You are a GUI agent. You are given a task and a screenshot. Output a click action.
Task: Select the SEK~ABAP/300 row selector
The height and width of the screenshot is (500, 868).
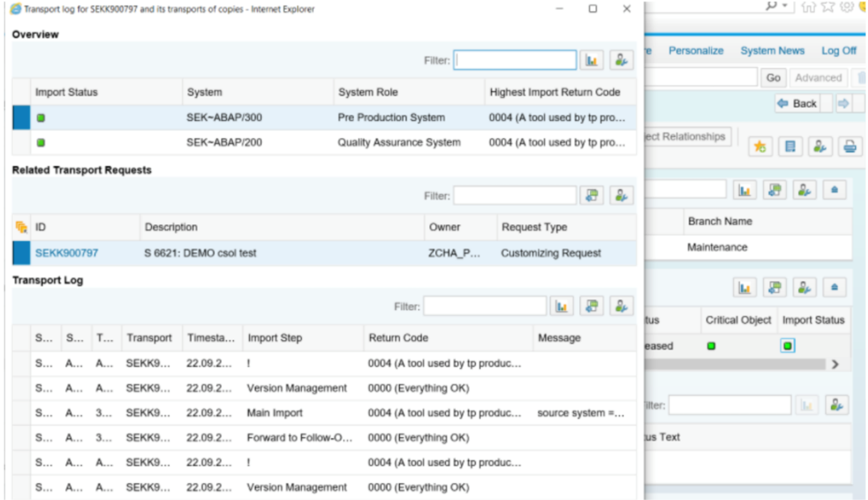pyautogui.click(x=21, y=118)
